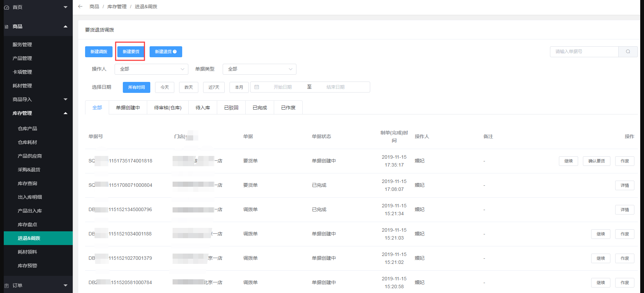Click 详情 for order ending 345000796
The image size is (644, 293).
[625, 210]
